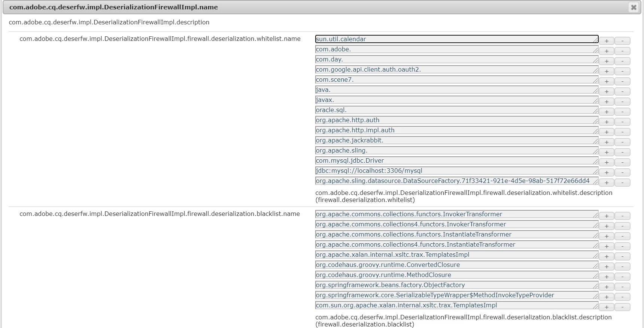Edit the com.google.api.client.auth.oauth2. field
This screenshot has width=644, height=328.
pos(457,69)
